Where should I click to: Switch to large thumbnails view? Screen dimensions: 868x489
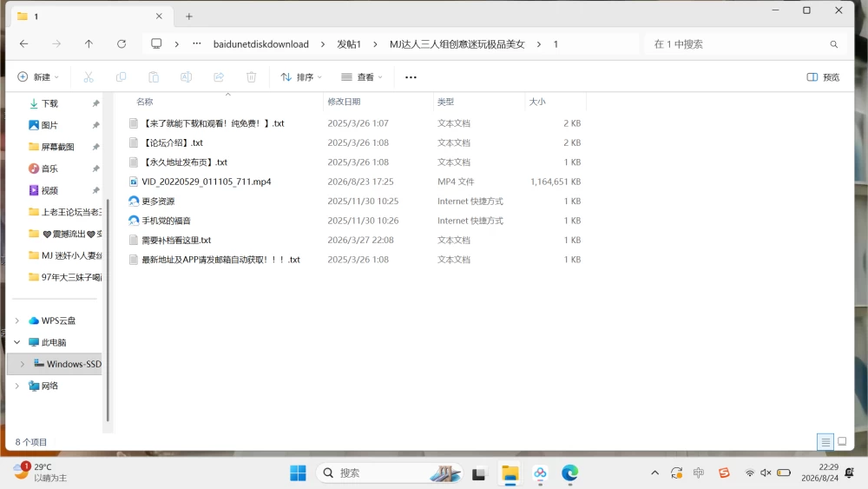click(842, 441)
